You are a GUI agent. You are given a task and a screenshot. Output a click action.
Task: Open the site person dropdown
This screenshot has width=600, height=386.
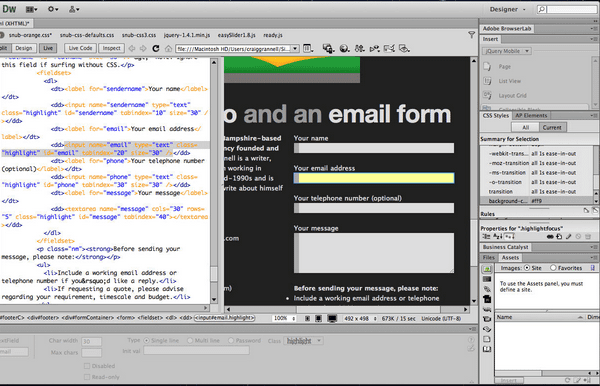(x=74, y=9)
